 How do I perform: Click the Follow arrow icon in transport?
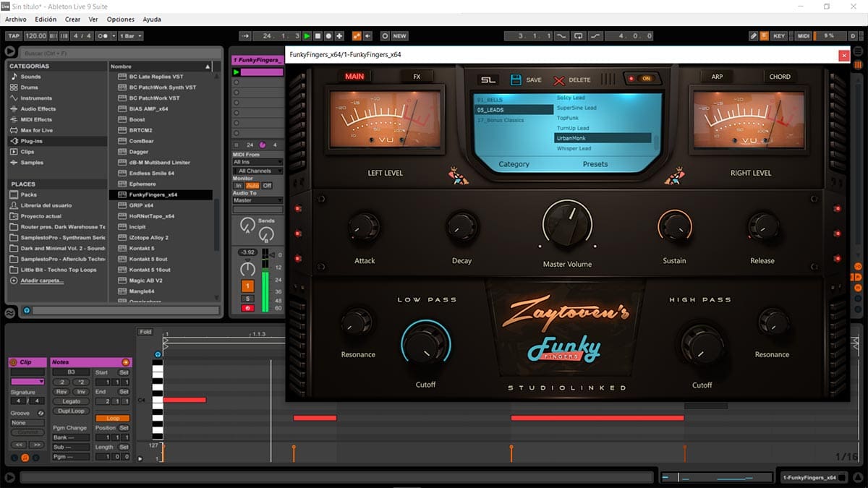244,35
